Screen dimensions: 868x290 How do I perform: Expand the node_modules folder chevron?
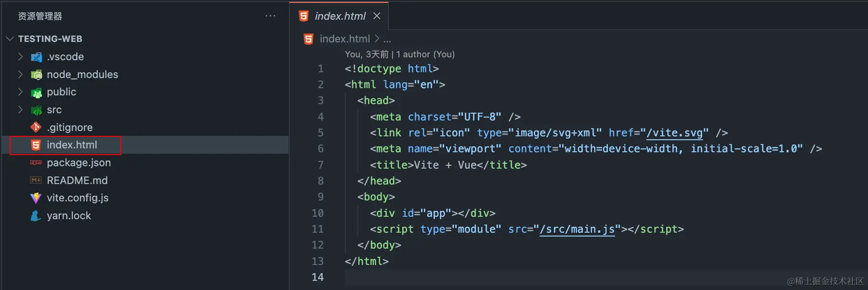(20, 74)
